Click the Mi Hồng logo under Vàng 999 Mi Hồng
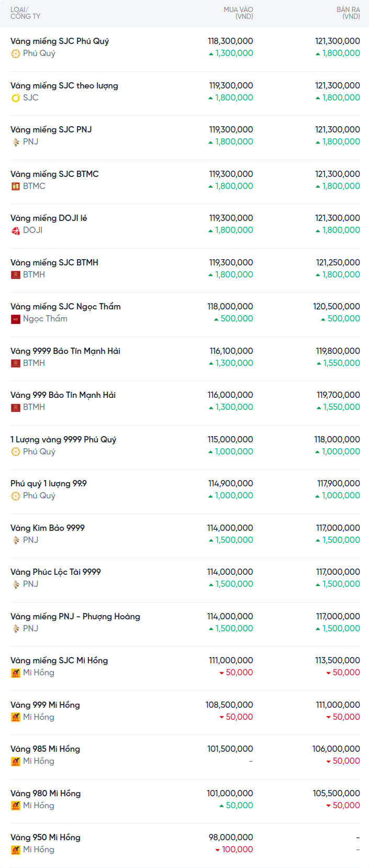 point(16,717)
